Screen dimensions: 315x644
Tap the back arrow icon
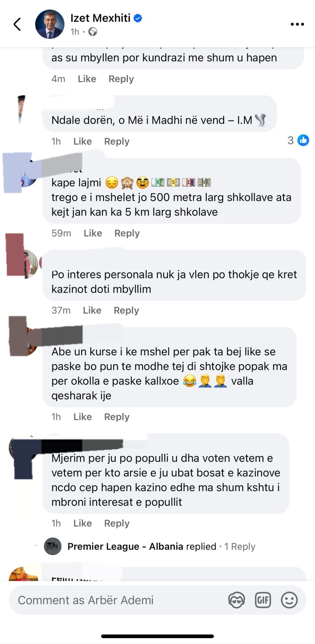(17, 24)
